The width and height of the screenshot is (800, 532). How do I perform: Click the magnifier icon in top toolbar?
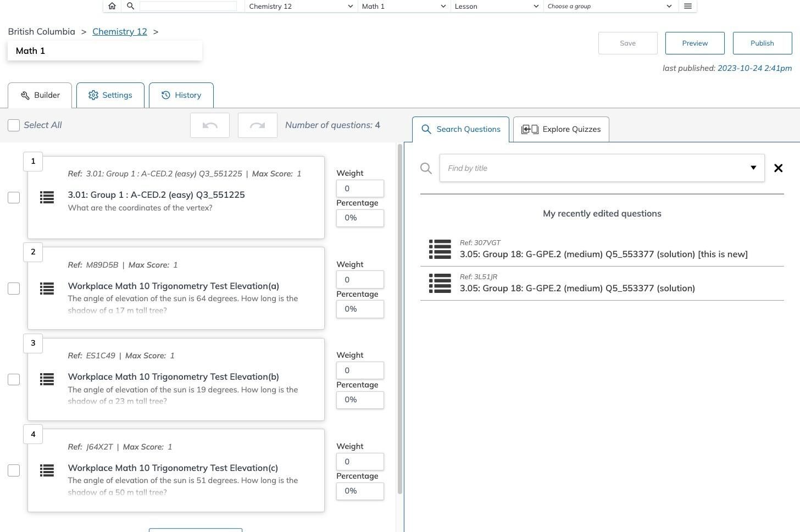(130, 6)
